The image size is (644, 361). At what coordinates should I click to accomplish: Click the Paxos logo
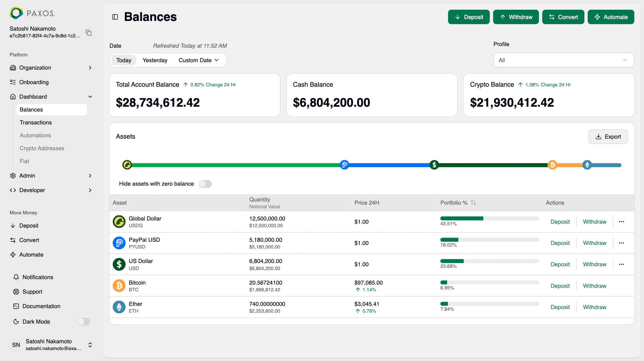coord(32,13)
